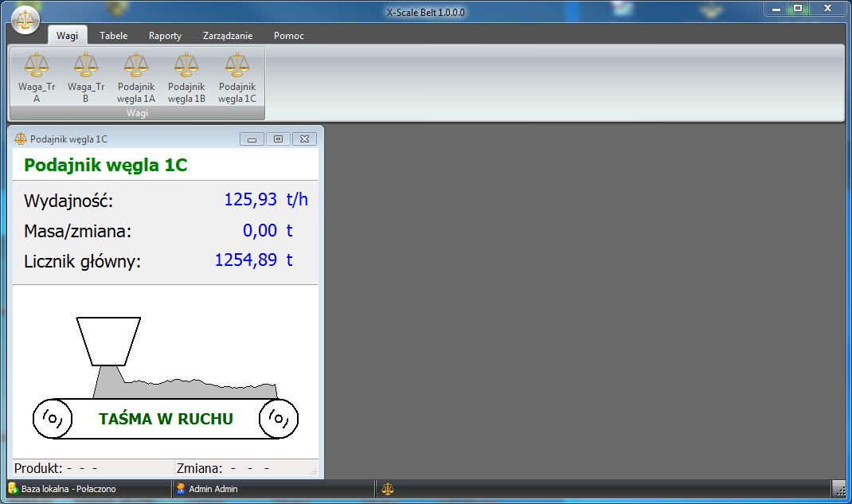Minimize the Podajnik węgla 1C child window
Screen dimensions: 852x504
click(252, 139)
